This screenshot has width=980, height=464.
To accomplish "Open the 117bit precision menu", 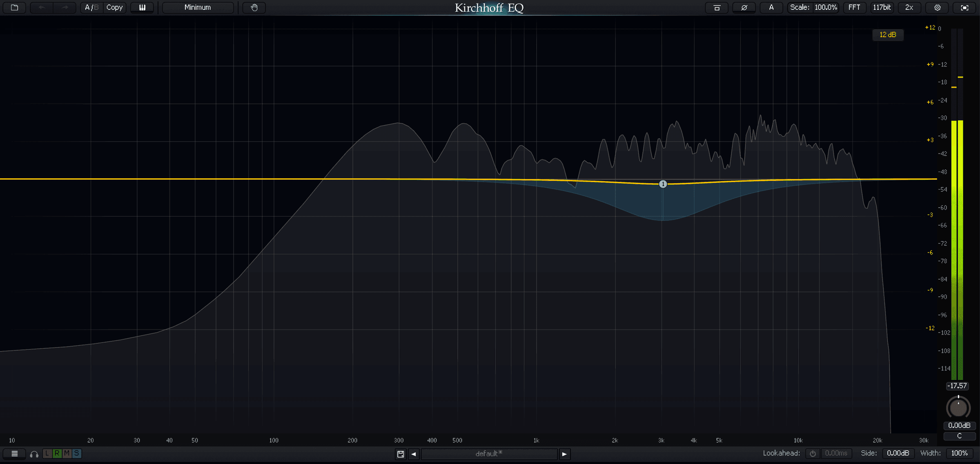I will coord(882,7).
